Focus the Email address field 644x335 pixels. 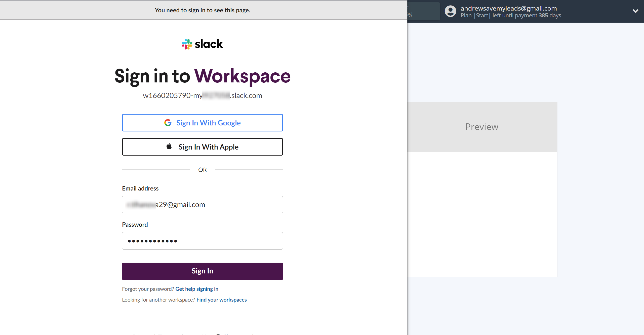click(203, 205)
